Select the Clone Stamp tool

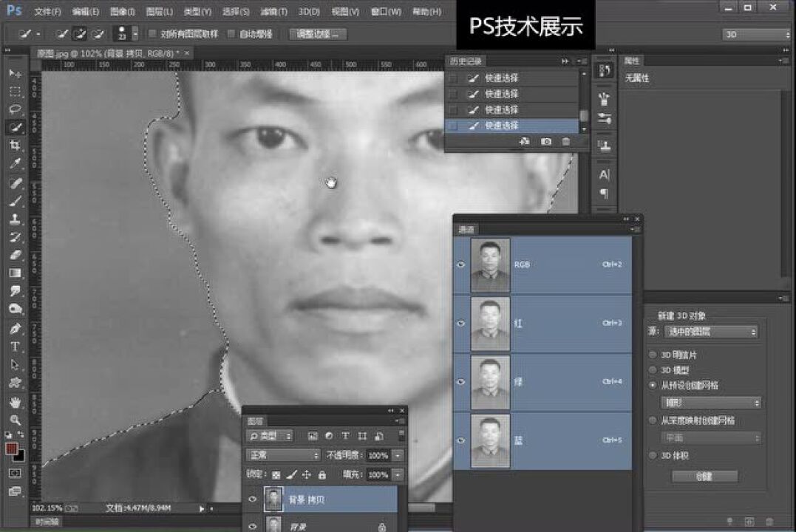[16, 219]
